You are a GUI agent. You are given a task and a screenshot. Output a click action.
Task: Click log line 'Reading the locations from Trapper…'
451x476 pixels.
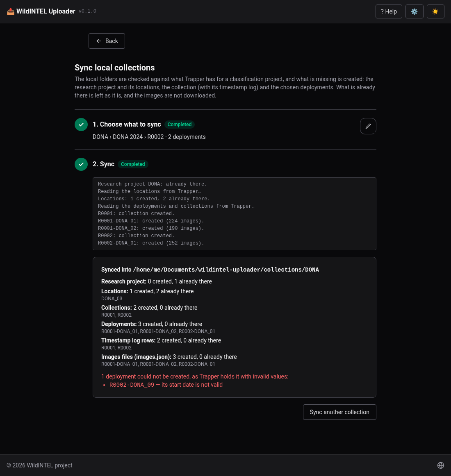pos(150,191)
